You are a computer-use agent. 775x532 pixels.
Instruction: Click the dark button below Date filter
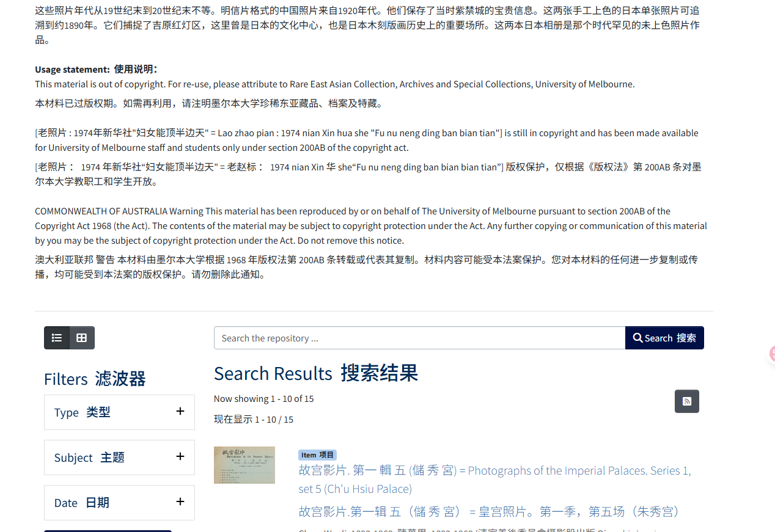point(108,530)
